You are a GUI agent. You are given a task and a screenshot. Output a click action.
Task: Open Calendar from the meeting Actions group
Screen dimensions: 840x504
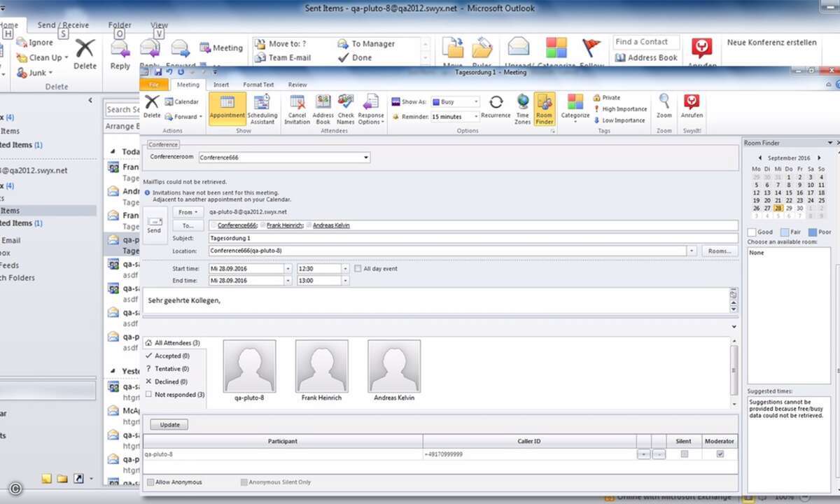point(181,101)
